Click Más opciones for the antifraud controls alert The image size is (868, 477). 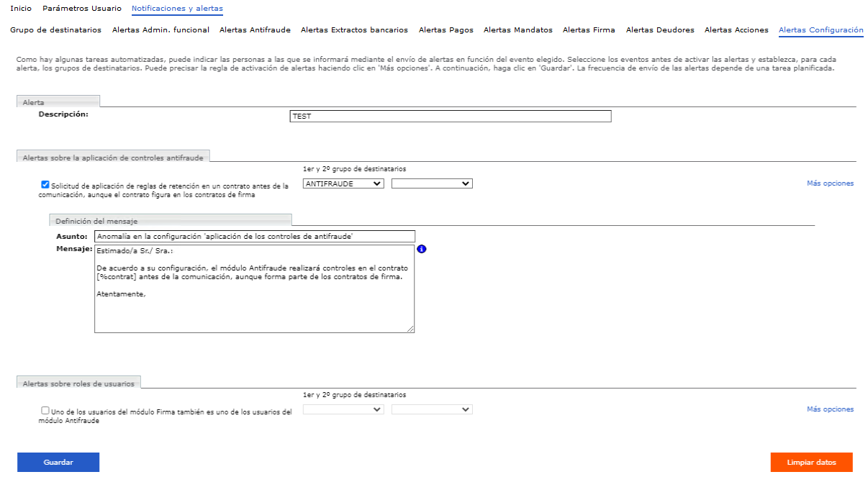coord(830,183)
